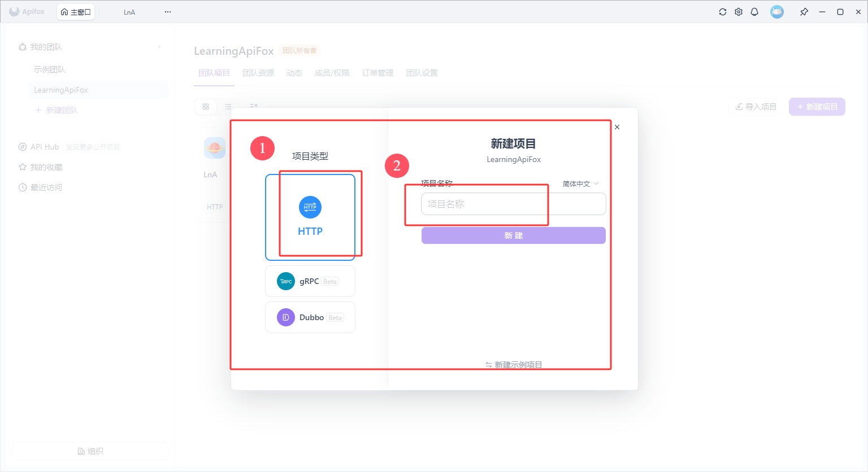Switch to grid view icon
Screen dimensions: 868x472
pyautogui.click(x=206, y=107)
